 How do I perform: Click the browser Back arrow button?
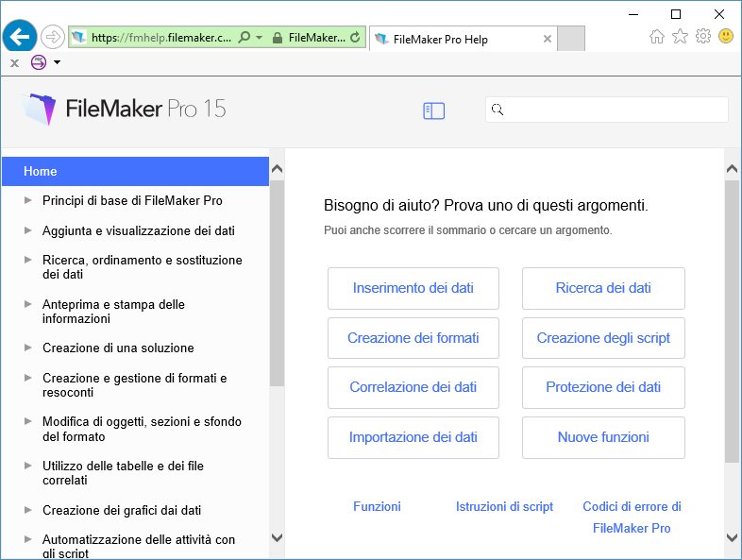20,37
